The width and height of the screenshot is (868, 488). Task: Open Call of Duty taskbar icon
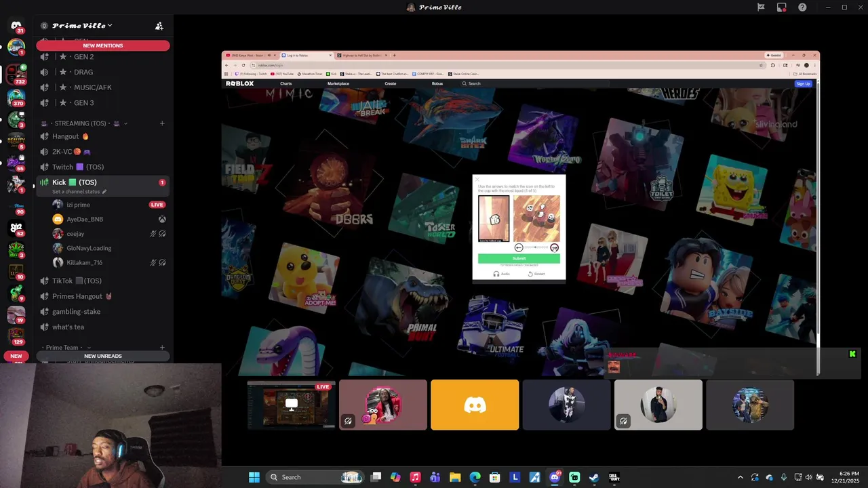pyautogui.click(x=614, y=477)
